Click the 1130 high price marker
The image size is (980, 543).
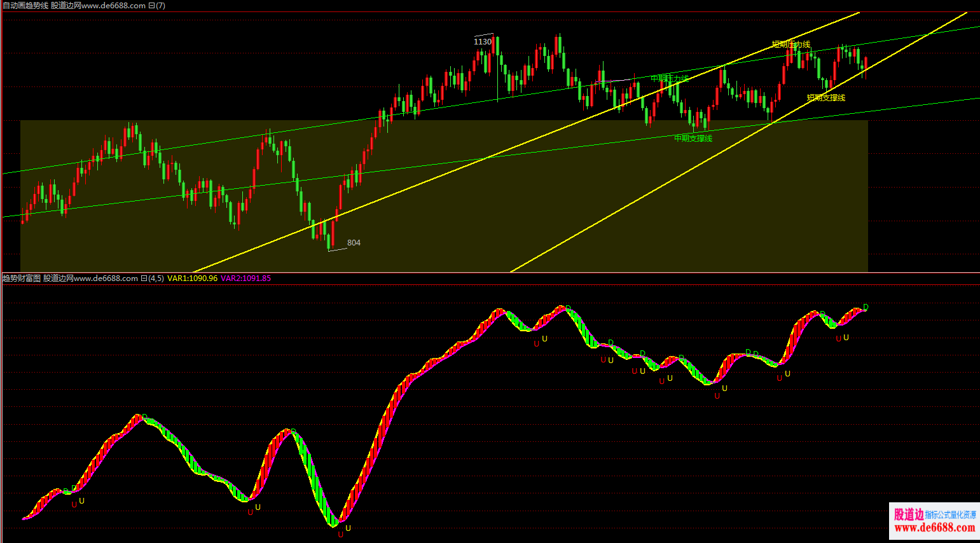(482, 42)
